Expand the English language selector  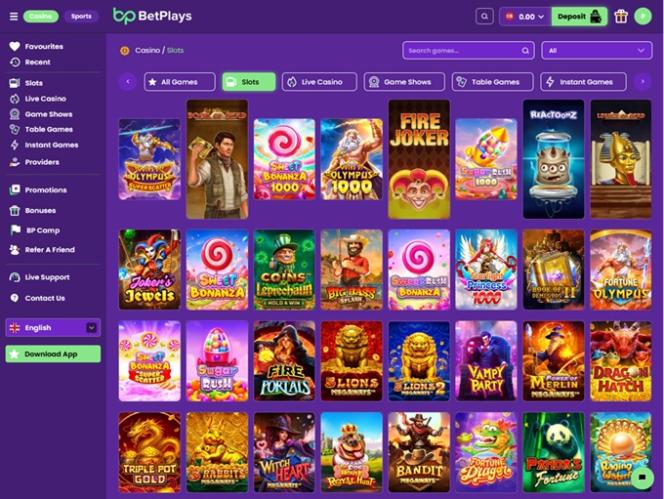tap(53, 327)
